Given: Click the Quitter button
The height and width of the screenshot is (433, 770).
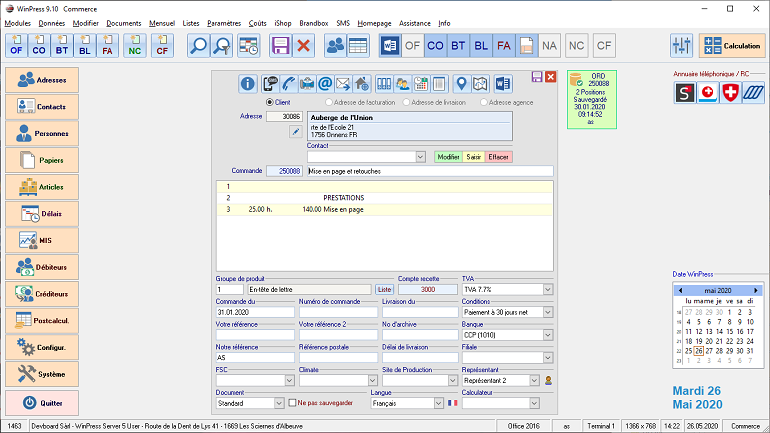Looking at the screenshot, I should [x=42, y=403].
